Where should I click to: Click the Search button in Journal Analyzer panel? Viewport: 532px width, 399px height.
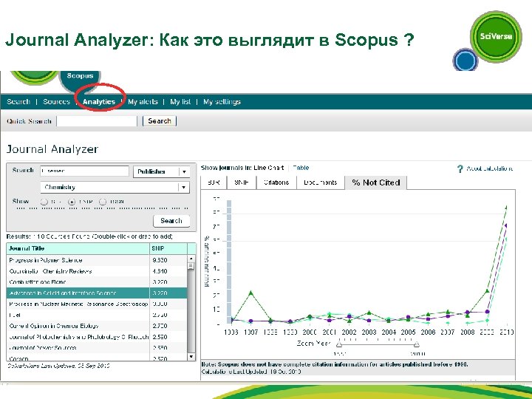171,221
